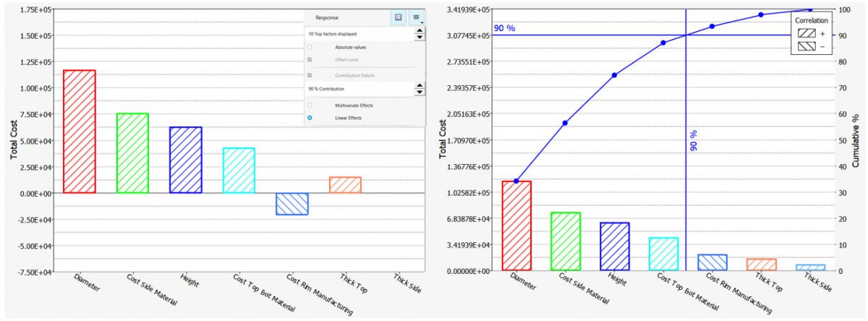Select the Linear Effects radio button
868x321 pixels.
pos(310,118)
